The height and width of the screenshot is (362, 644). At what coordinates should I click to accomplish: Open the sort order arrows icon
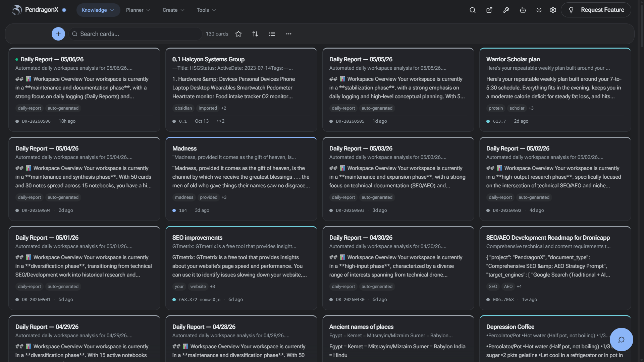(x=255, y=34)
